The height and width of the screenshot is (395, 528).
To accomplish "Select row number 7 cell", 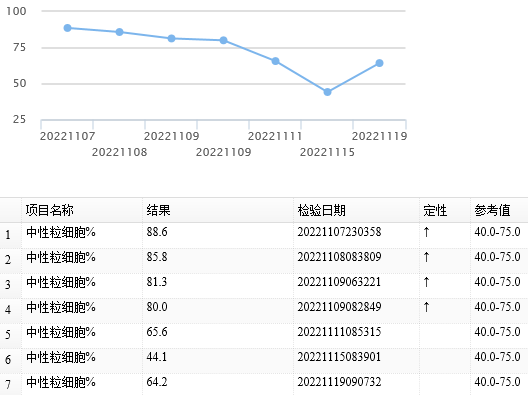I will pos(10,384).
